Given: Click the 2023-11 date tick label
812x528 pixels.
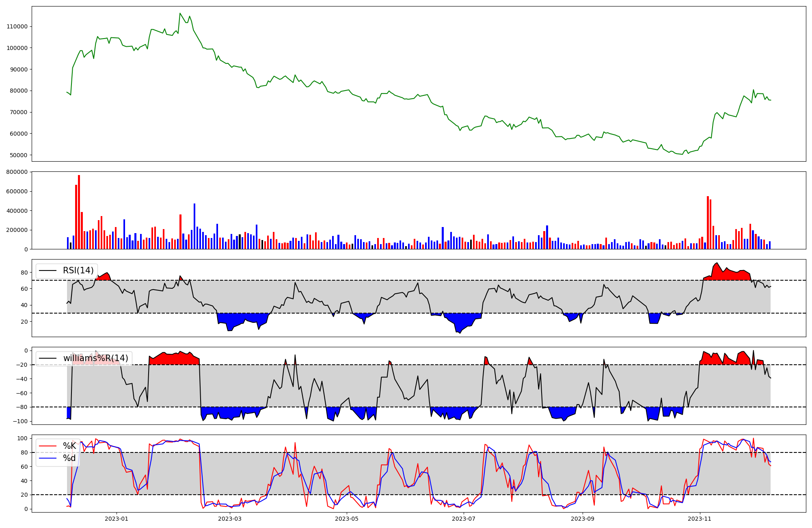Looking at the screenshot, I should [700, 519].
